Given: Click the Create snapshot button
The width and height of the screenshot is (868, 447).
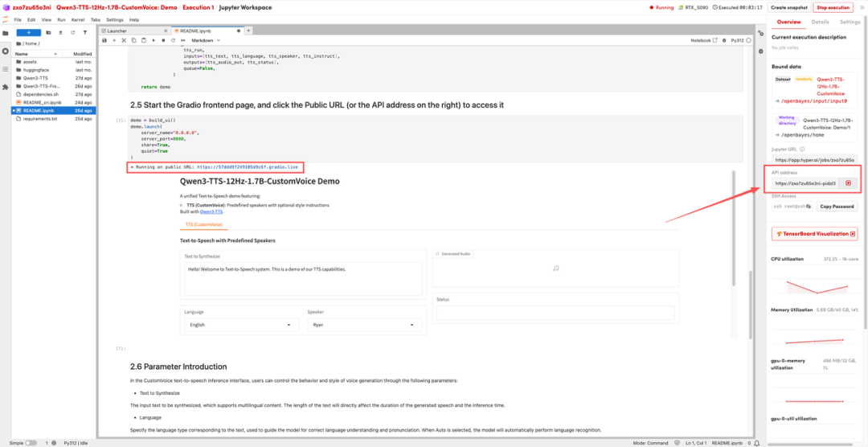Looking at the screenshot, I should (x=788, y=7).
